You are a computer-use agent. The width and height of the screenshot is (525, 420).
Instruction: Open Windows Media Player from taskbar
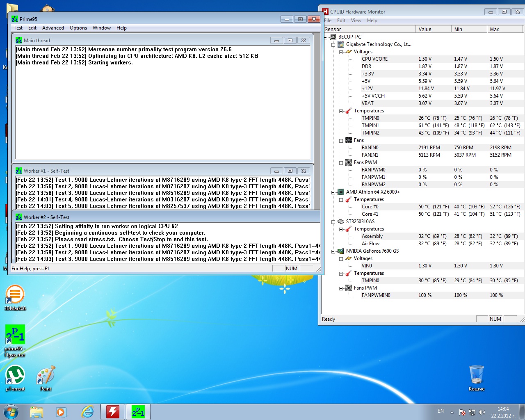[62, 412]
